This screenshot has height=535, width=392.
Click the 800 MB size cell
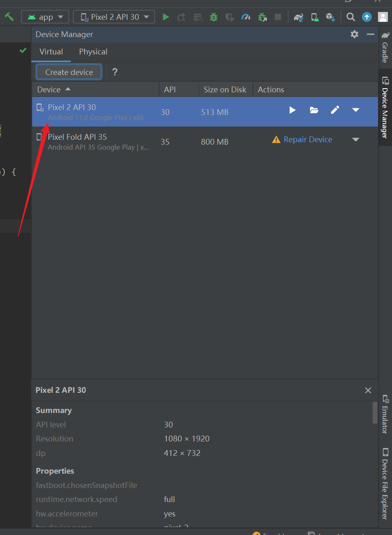(x=215, y=142)
